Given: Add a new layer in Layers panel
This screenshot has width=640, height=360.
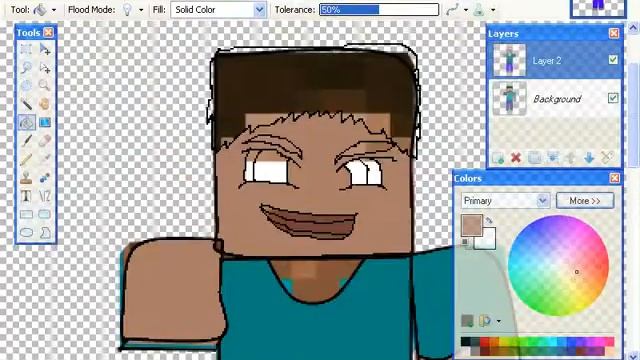Looking at the screenshot, I should (x=498, y=158).
